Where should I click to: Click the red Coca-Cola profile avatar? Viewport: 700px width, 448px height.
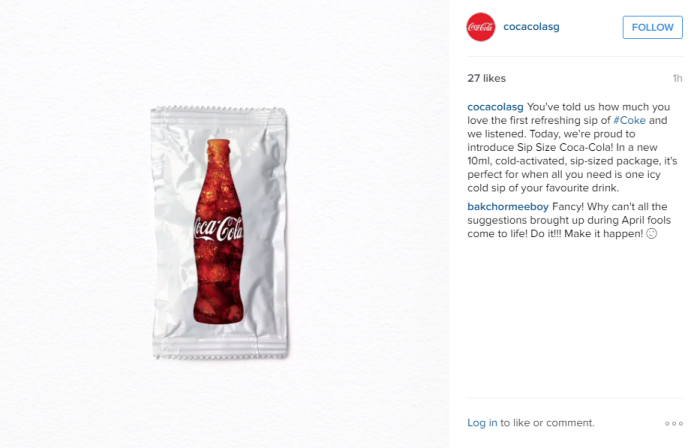[481, 27]
